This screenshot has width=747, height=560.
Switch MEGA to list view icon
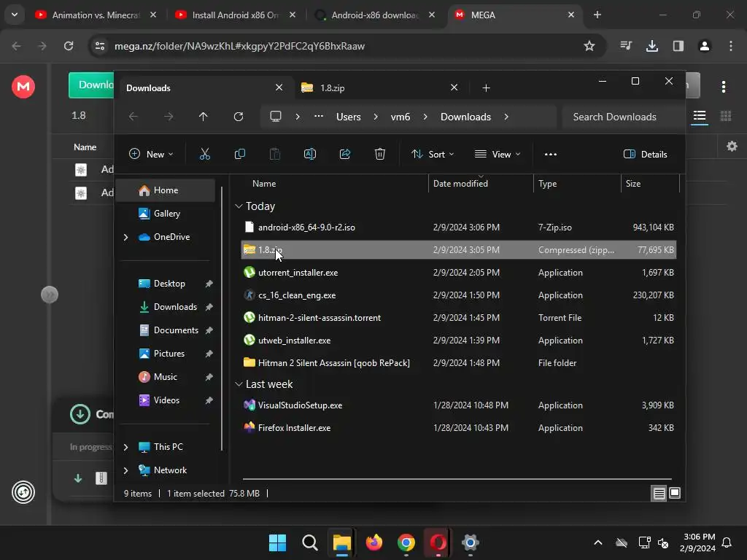pos(700,116)
